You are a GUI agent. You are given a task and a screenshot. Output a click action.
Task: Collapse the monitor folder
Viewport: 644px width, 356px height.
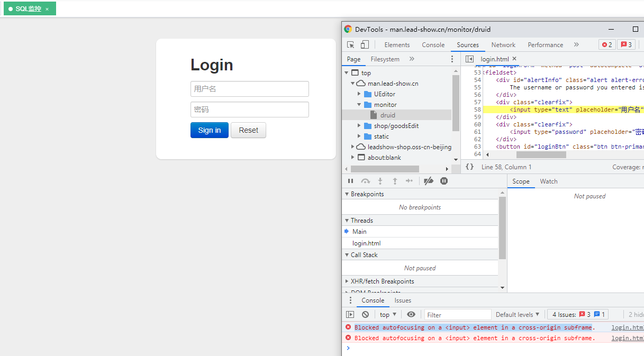click(359, 105)
